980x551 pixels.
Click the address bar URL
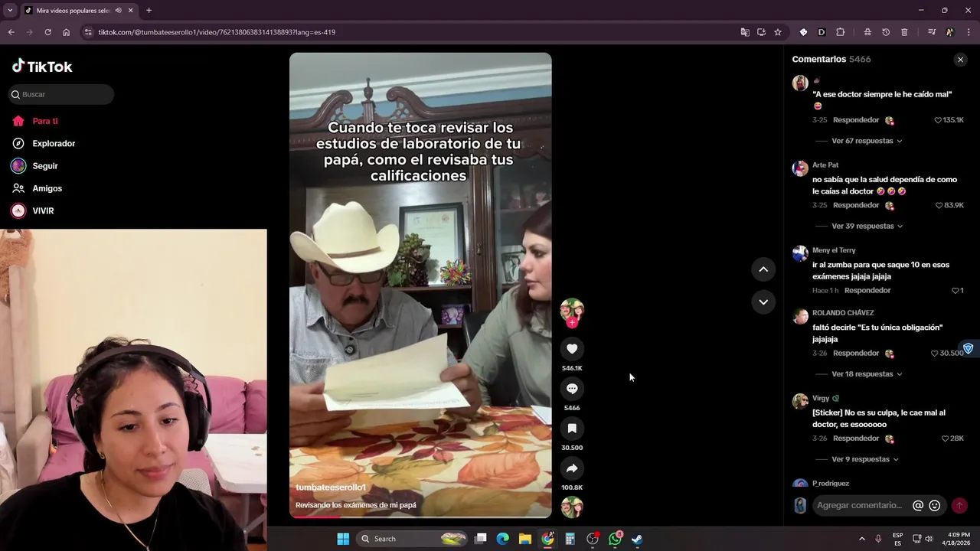pos(217,32)
